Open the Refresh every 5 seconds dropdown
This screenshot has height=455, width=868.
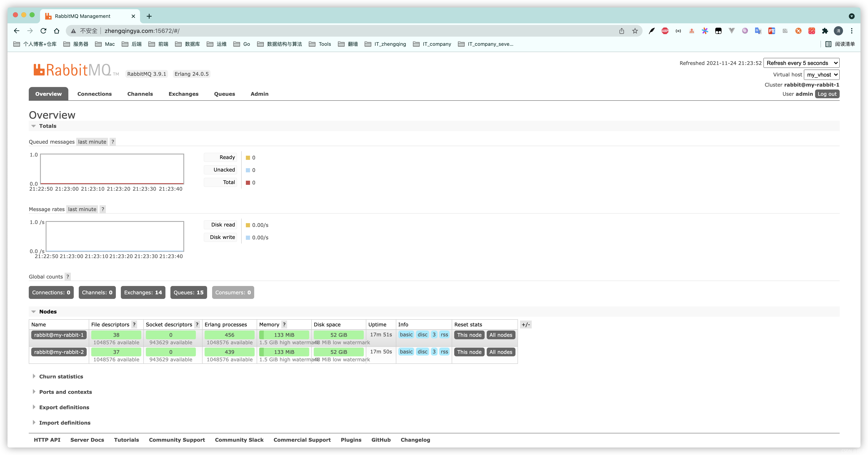[x=801, y=63]
